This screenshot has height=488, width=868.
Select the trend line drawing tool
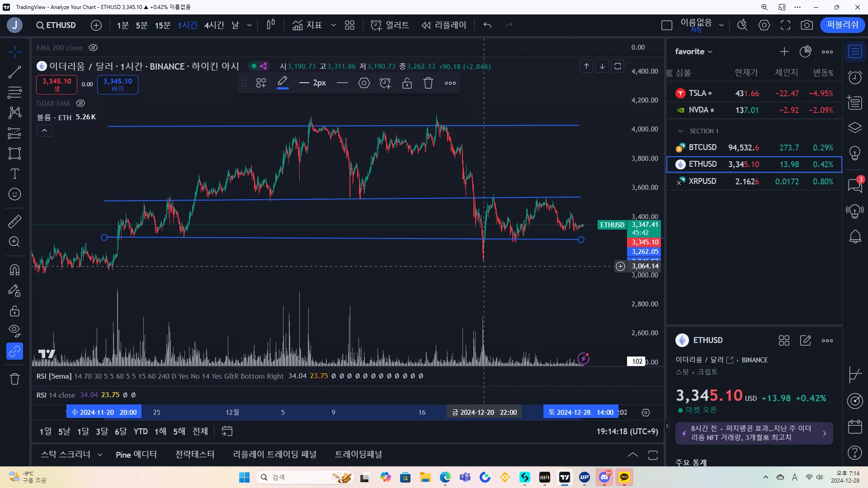(x=14, y=72)
